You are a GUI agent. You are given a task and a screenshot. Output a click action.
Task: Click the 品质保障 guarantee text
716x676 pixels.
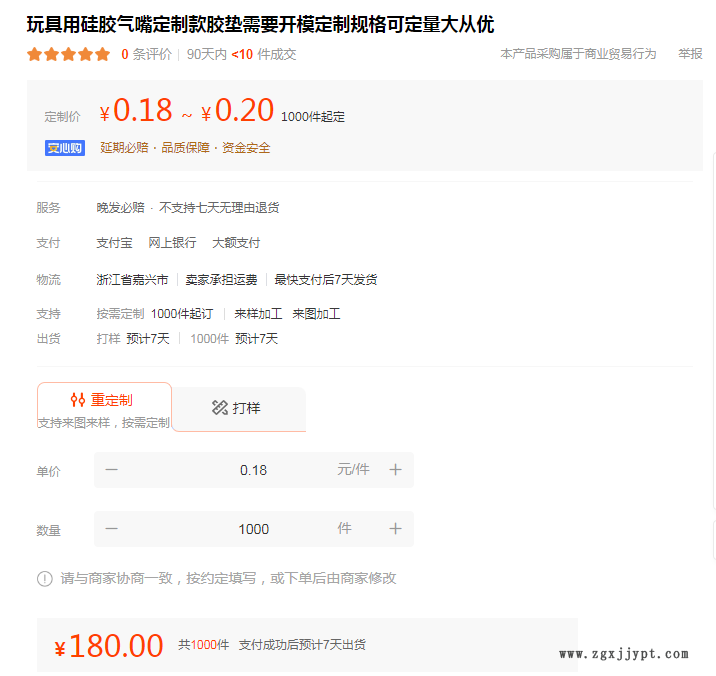(185, 148)
